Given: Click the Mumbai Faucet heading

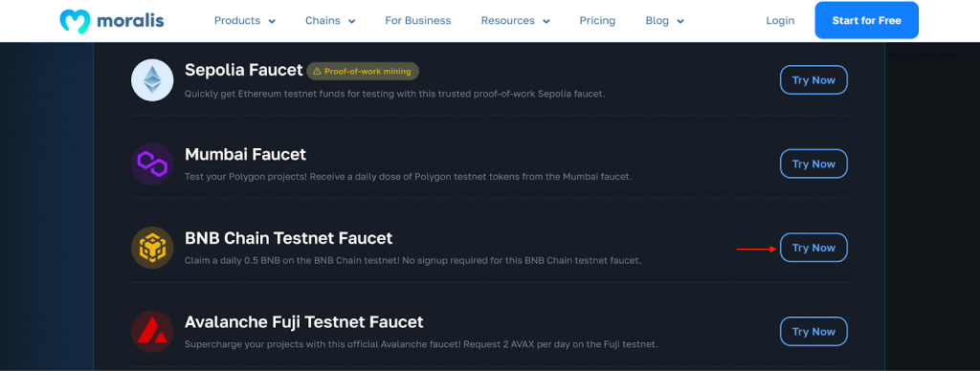Looking at the screenshot, I should [246, 154].
